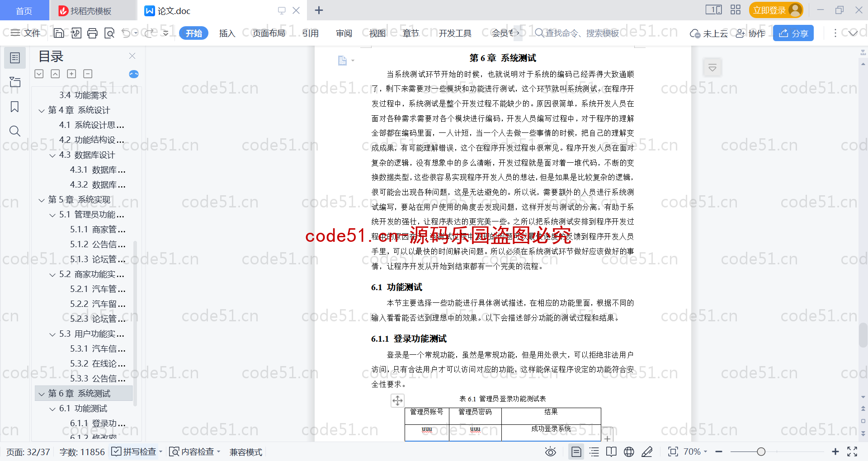Click the 协作 collaborate button
Screen dimensions: 868x461
tap(750, 33)
